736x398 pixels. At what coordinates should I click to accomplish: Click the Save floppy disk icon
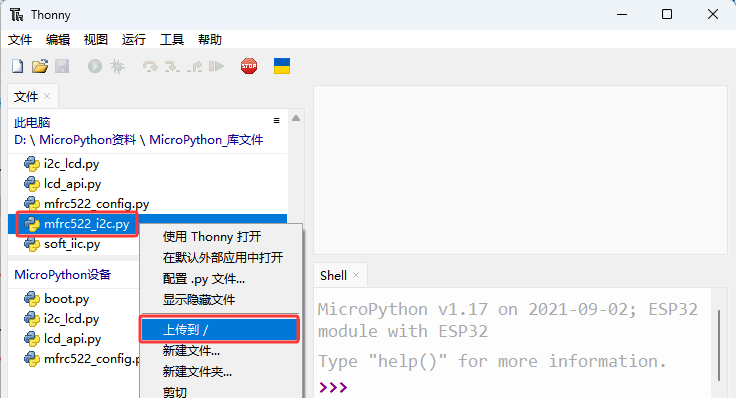pos(62,66)
